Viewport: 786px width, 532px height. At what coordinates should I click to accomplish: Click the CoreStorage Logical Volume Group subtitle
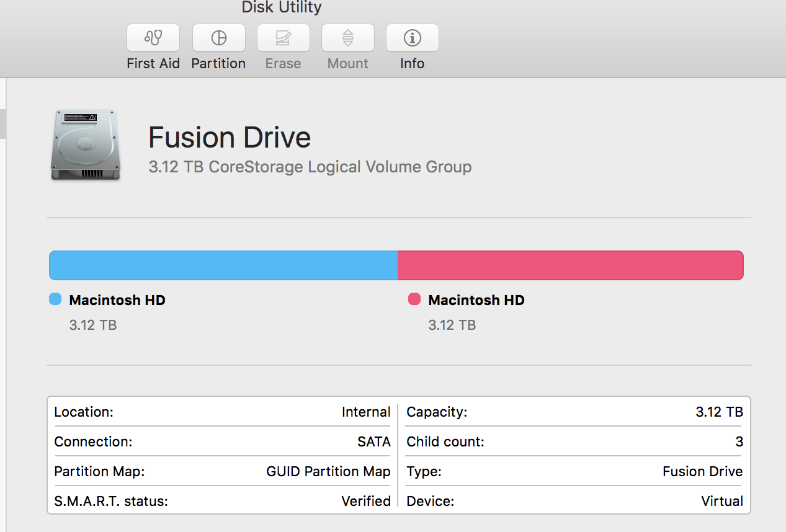[x=310, y=167]
